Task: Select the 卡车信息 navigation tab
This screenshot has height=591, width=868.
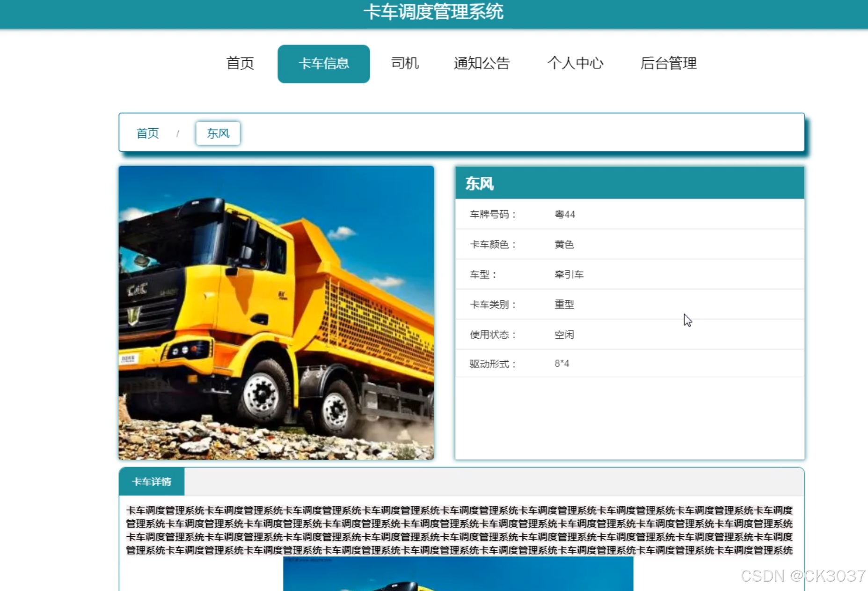Action: [x=323, y=64]
